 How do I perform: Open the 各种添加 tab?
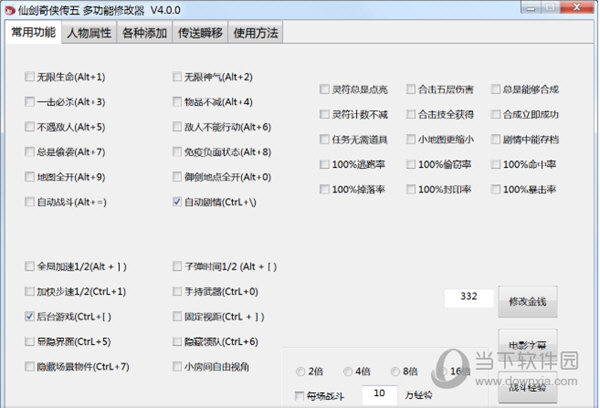point(144,33)
